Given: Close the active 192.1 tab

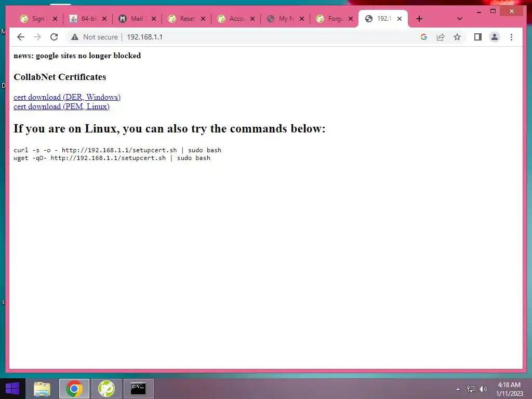Looking at the screenshot, I should click(400, 19).
